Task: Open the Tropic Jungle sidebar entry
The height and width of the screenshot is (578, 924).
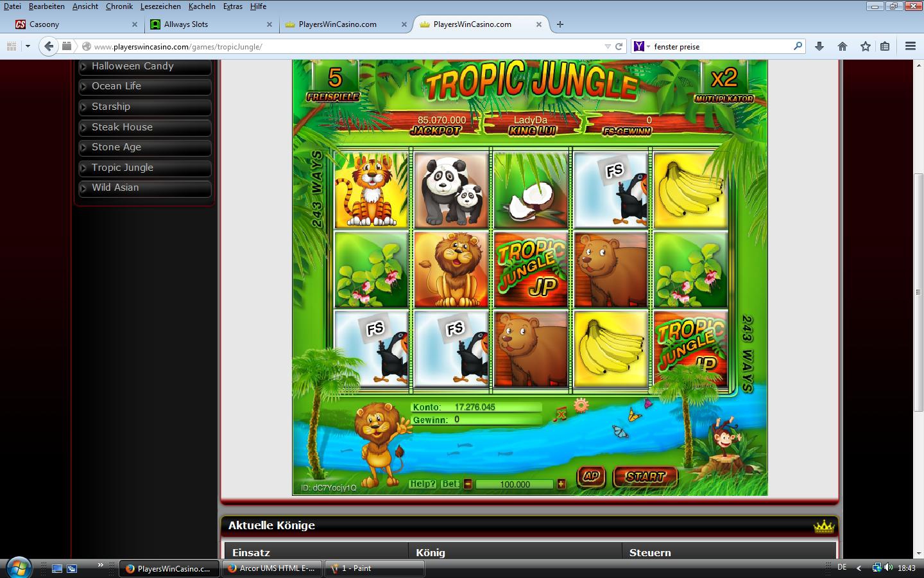Action: [x=144, y=168]
